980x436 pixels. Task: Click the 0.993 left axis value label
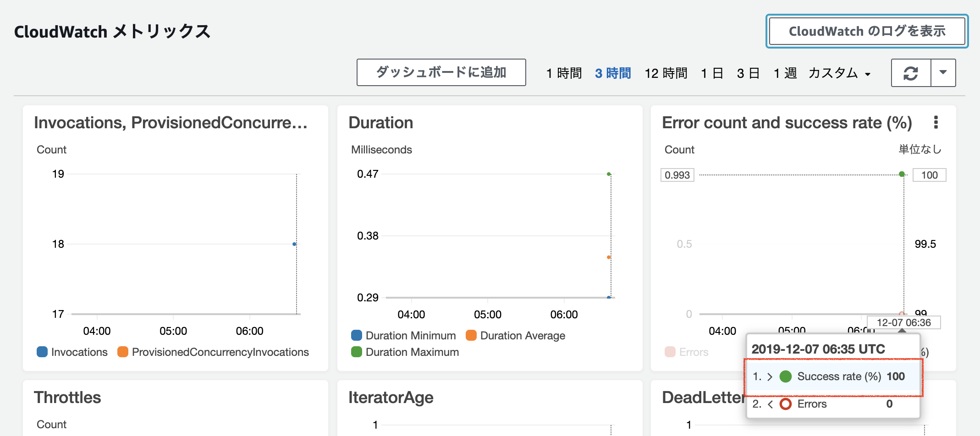click(x=677, y=175)
